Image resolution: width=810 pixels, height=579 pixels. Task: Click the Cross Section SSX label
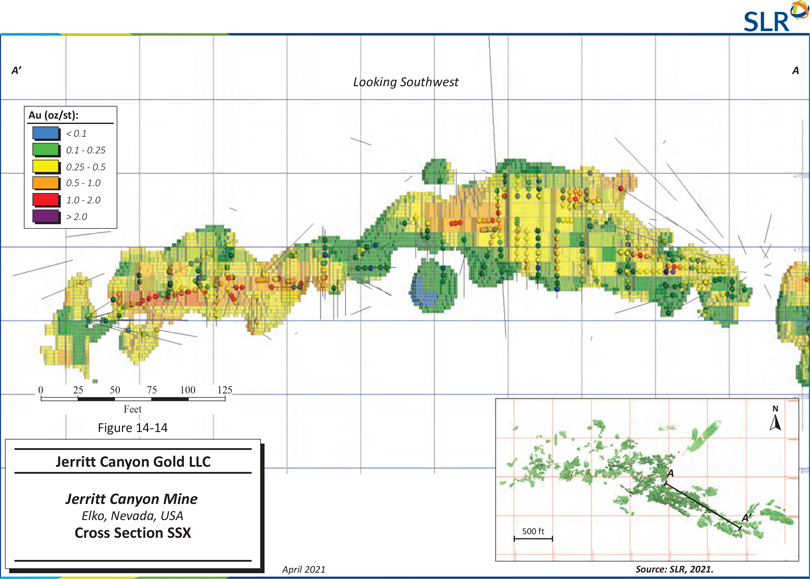[132, 533]
